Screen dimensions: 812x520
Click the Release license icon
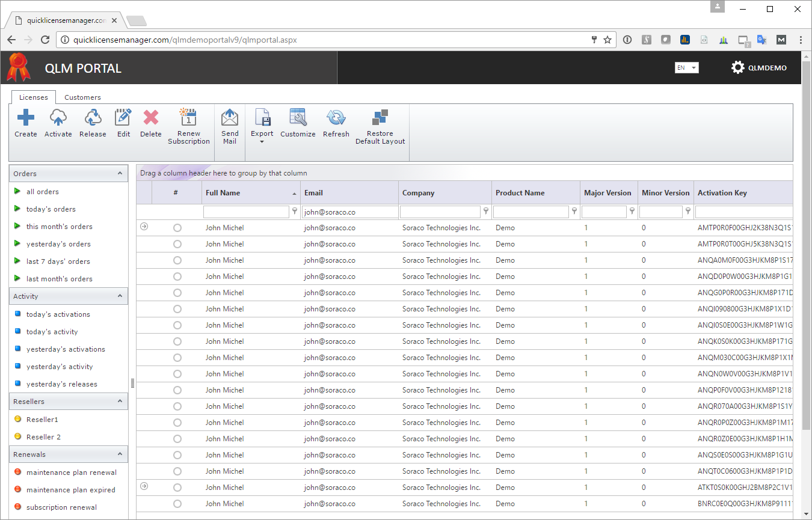point(93,118)
